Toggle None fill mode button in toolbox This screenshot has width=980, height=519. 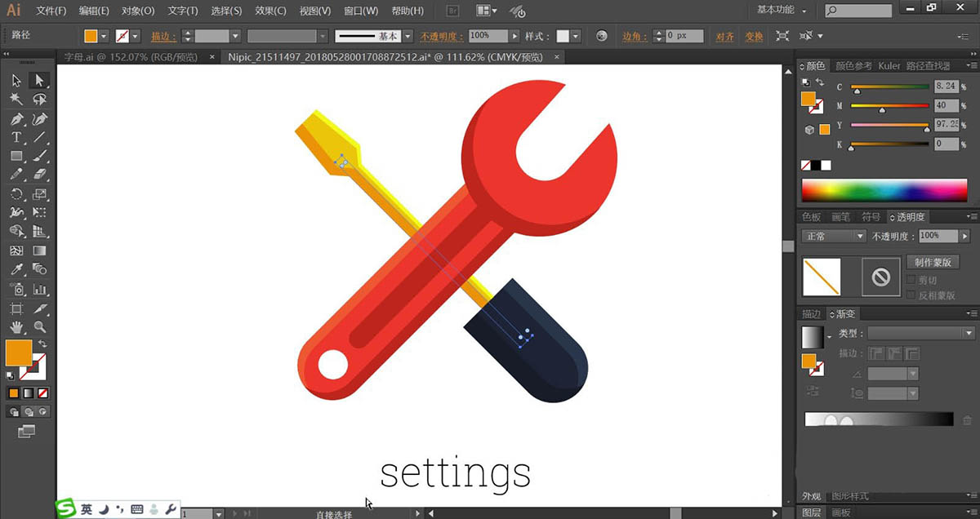tap(42, 393)
